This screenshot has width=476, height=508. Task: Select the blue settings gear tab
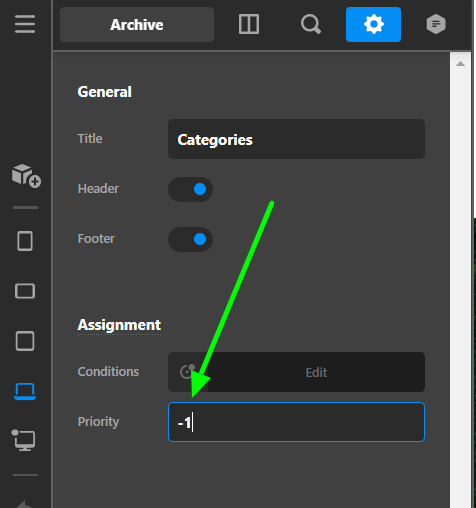pos(373,24)
